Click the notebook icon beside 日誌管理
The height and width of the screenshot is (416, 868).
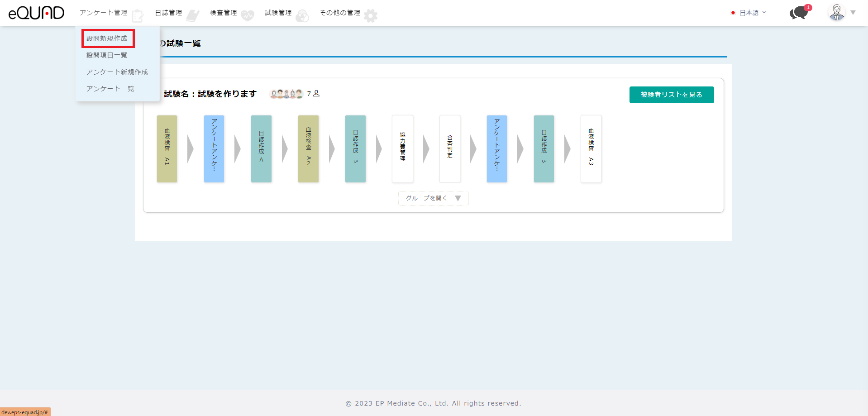193,16
